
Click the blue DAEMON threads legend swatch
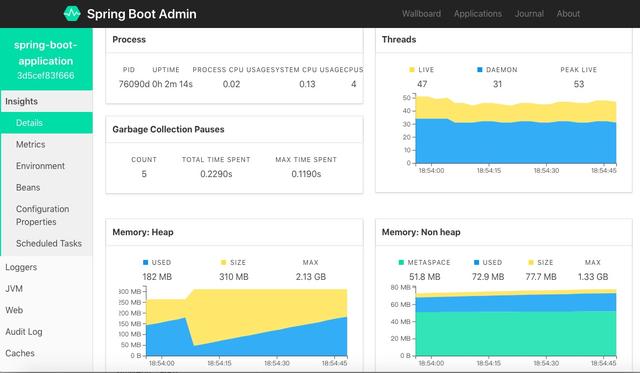click(x=480, y=70)
